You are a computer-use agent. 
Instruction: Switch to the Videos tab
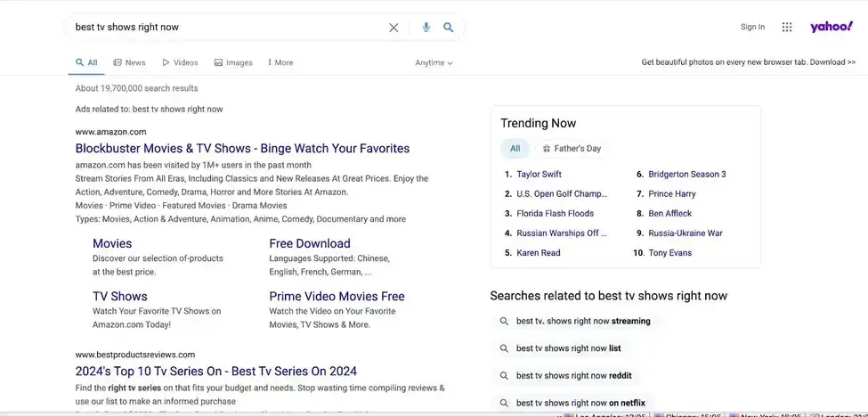click(x=180, y=62)
